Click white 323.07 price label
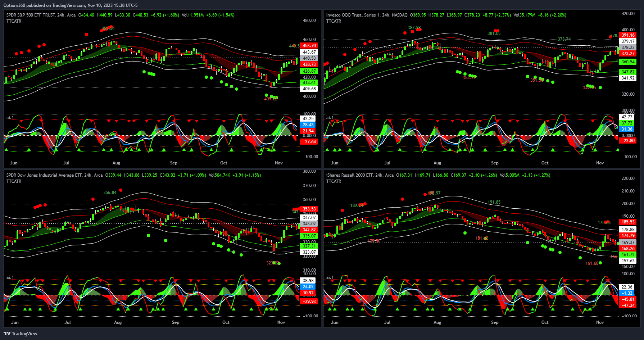 [309, 252]
